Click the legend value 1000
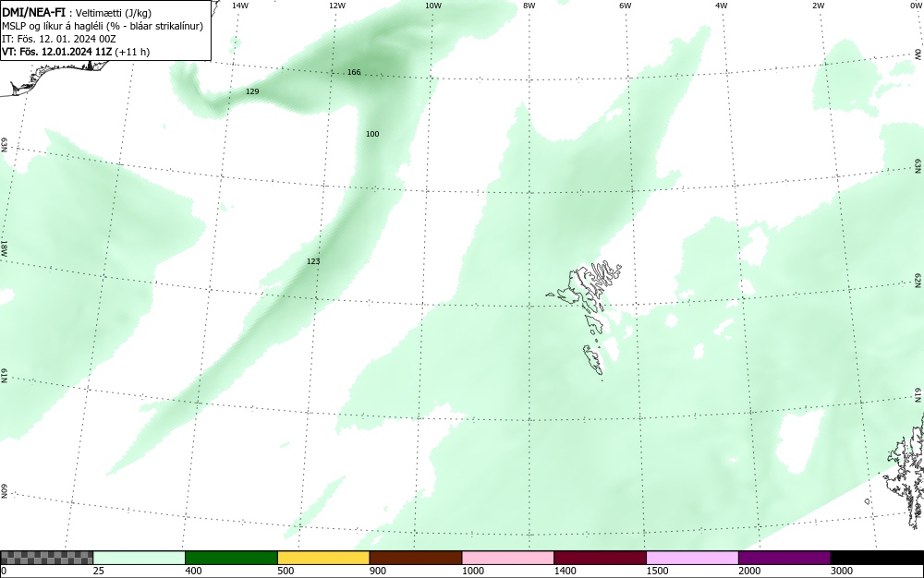Viewport: 924px width, 578px height. coord(472,571)
